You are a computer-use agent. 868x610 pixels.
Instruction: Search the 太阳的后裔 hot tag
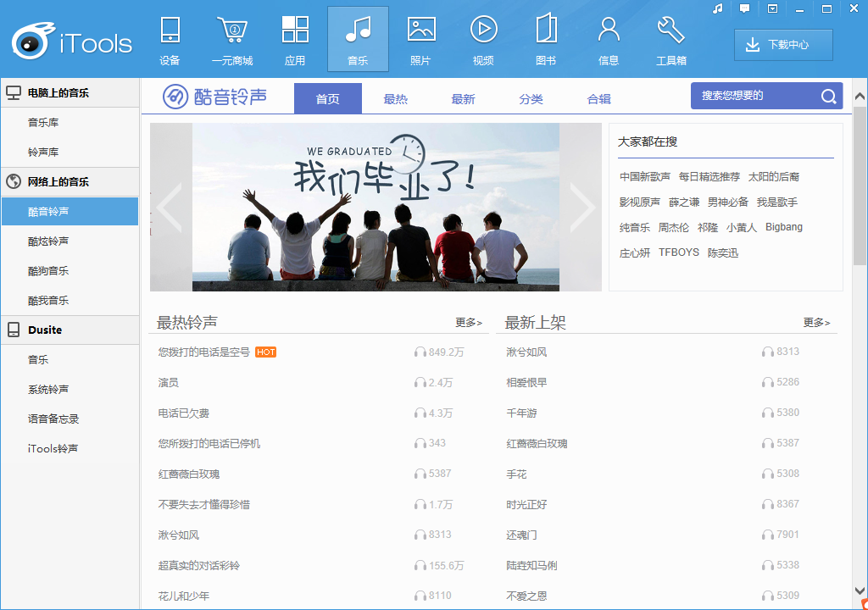(774, 176)
